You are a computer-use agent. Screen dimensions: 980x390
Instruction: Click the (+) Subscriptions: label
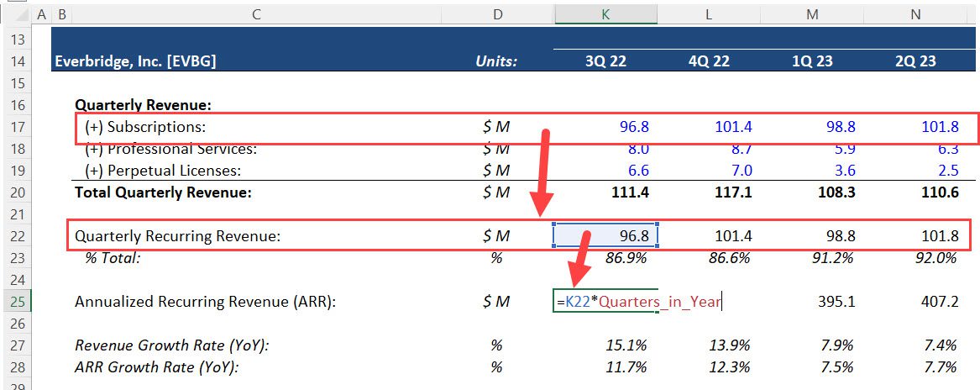(145, 127)
